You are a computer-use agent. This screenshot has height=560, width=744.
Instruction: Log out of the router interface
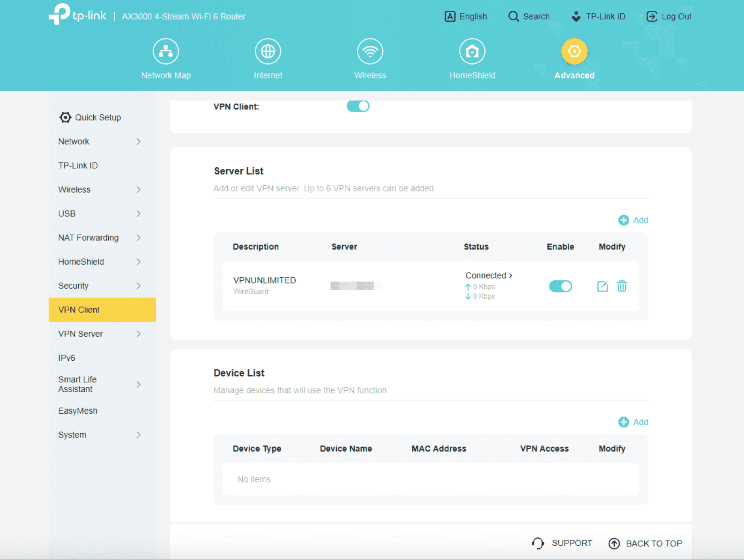pos(669,16)
